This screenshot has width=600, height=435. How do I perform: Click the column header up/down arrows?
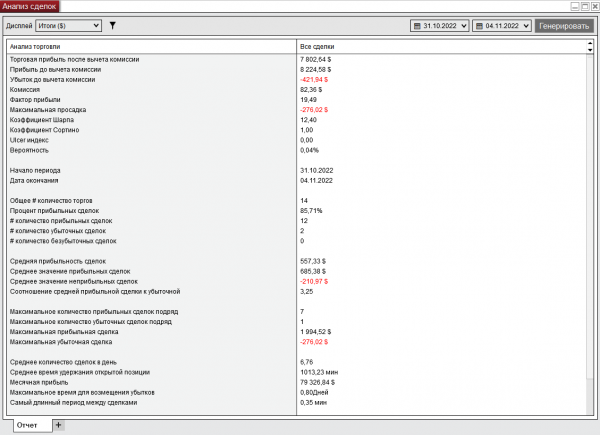coord(590,47)
